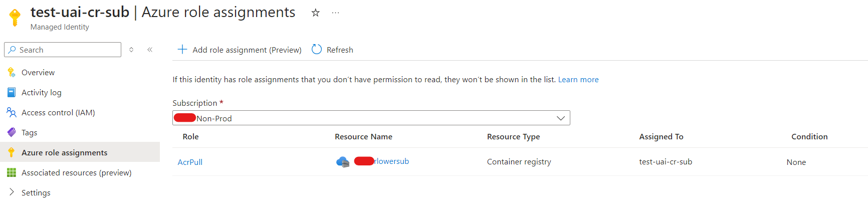
Task: Click the plus icon for adding role assignment
Action: (x=182, y=49)
